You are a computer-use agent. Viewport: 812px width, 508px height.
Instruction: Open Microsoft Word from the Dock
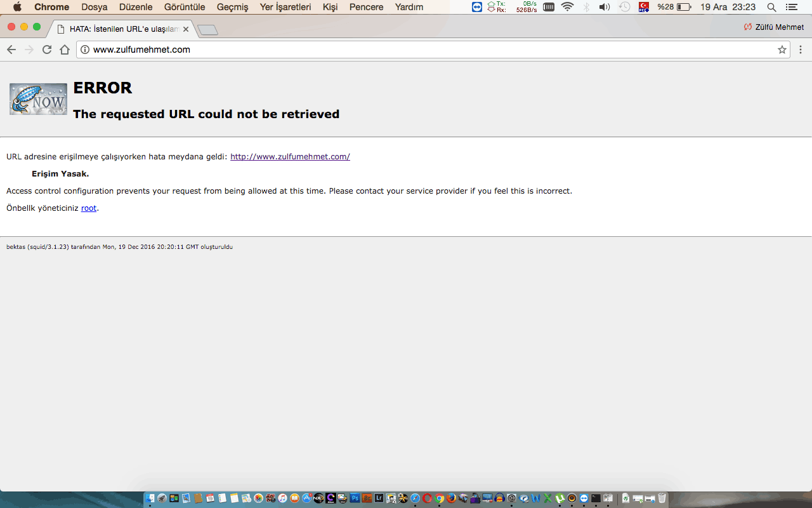click(535, 498)
